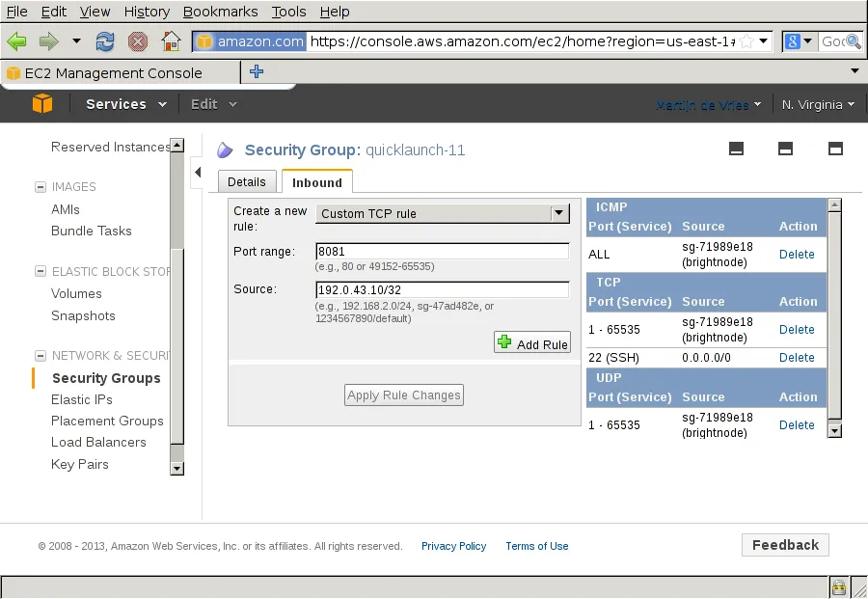The width and height of the screenshot is (868, 599).
Task: Click the Add Rule button
Action: point(532,343)
